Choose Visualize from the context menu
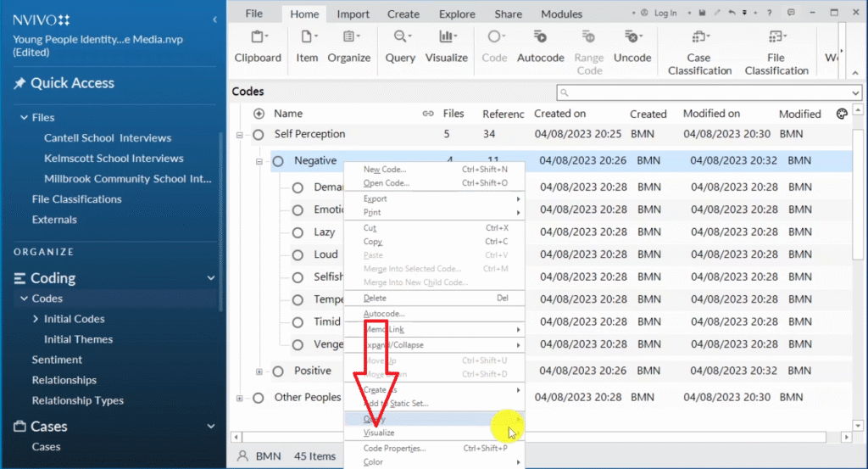The width and height of the screenshot is (868, 469). tap(379, 433)
